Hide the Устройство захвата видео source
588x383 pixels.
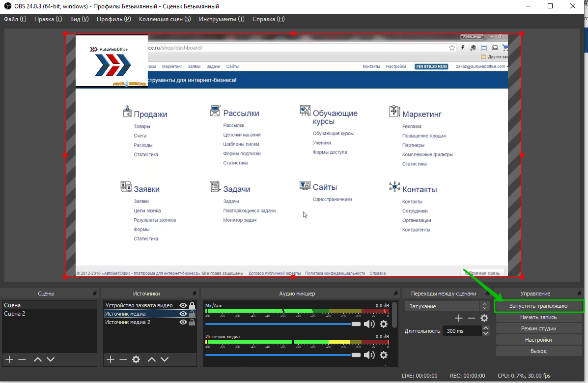tap(183, 305)
